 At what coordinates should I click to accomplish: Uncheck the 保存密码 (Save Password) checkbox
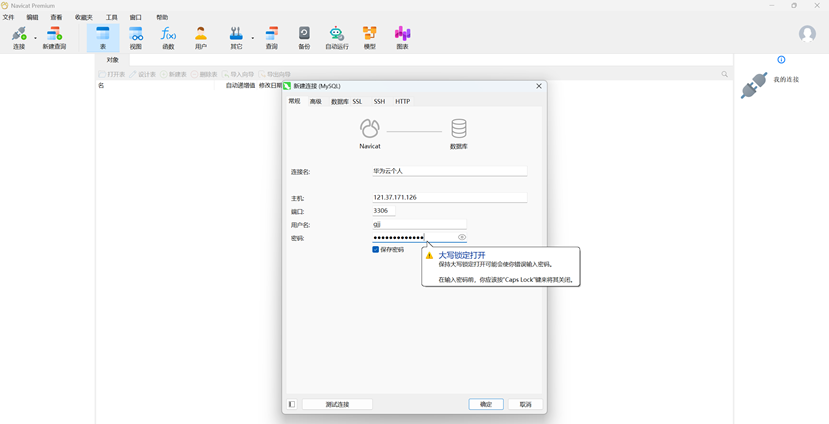375,250
